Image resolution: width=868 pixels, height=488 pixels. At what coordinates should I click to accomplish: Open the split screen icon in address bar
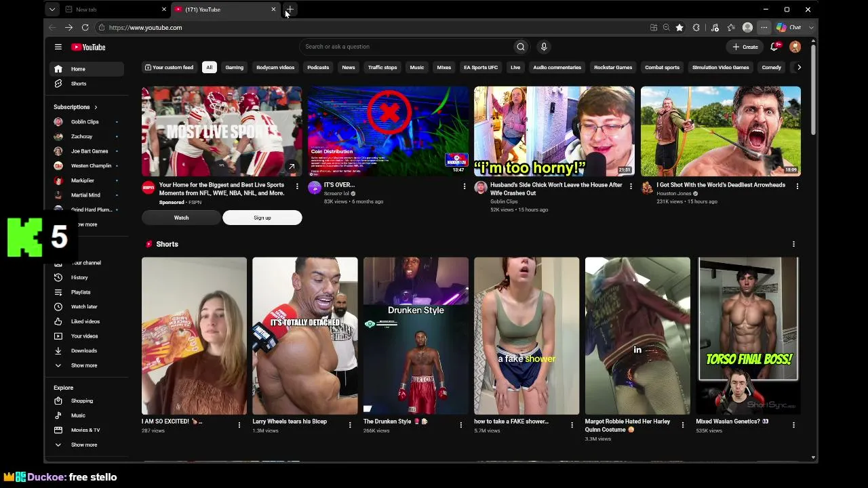pos(654,28)
